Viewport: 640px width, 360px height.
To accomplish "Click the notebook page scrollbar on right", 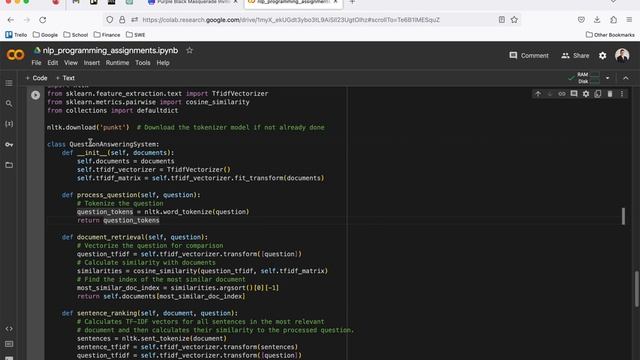I will coord(636,289).
